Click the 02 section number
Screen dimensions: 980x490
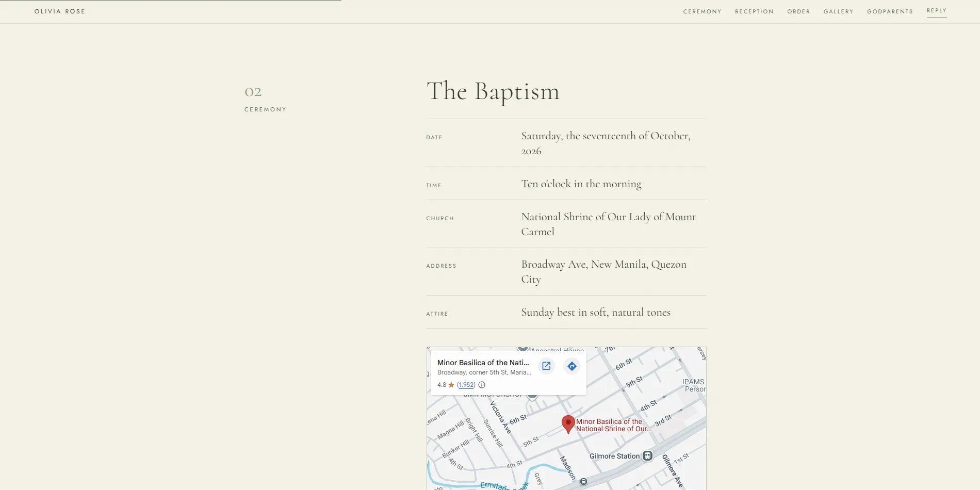click(253, 92)
